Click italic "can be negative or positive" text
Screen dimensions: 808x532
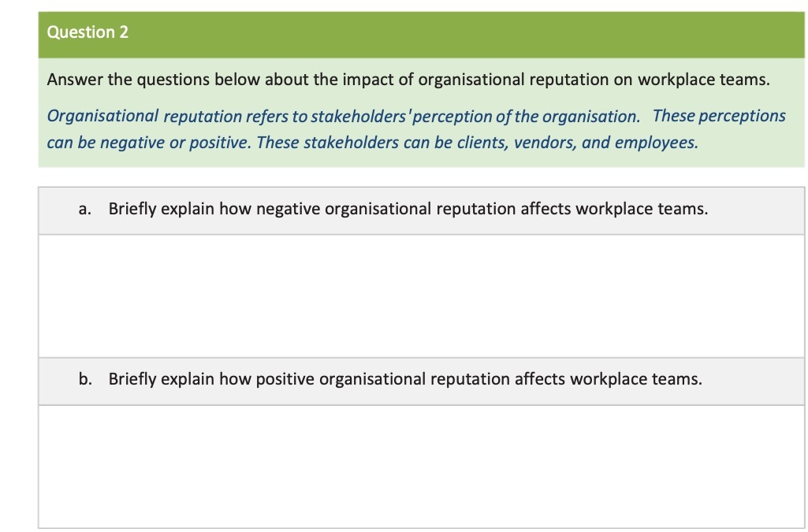149,143
